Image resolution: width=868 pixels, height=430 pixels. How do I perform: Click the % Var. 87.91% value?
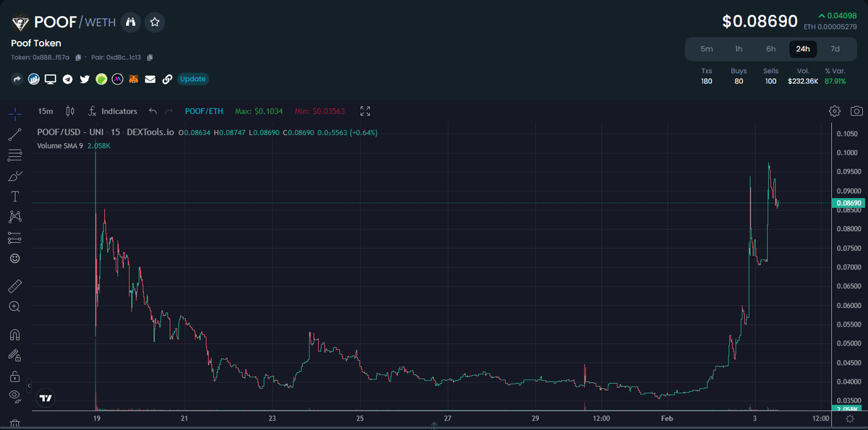coord(835,81)
